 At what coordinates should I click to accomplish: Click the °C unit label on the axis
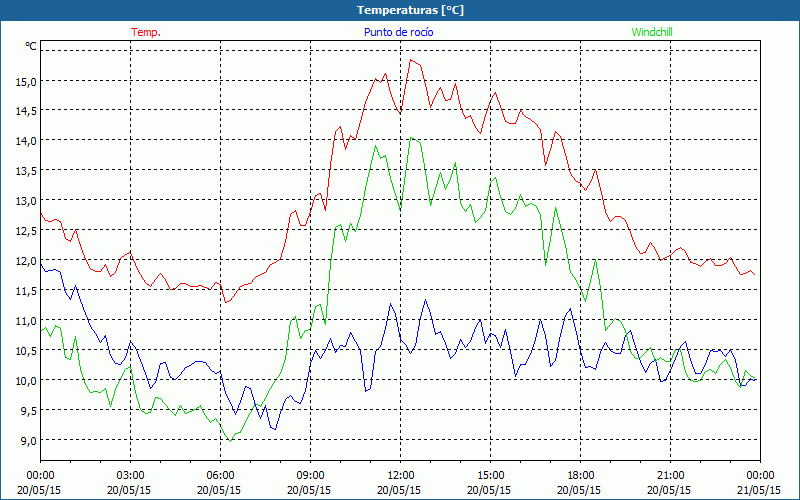click(x=31, y=46)
